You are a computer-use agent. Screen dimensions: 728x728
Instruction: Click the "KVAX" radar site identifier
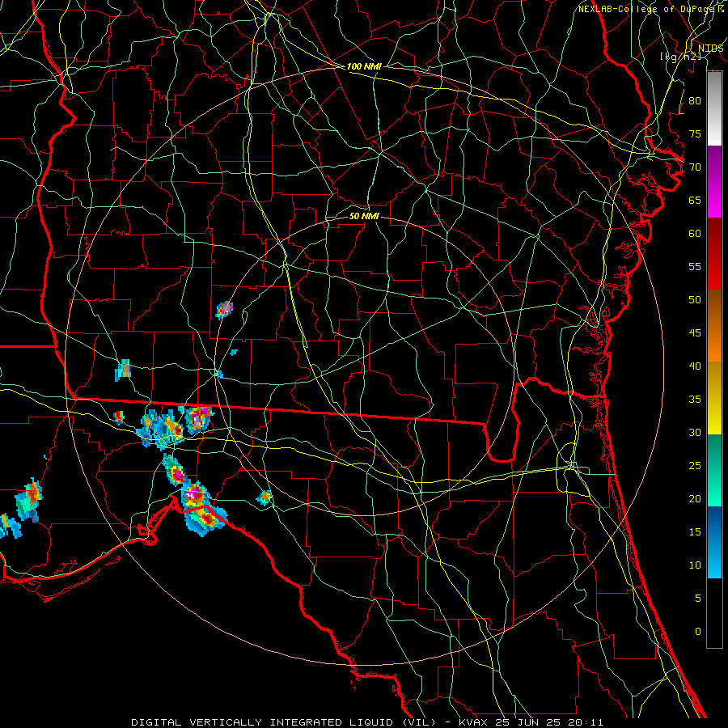tap(473, 722)
